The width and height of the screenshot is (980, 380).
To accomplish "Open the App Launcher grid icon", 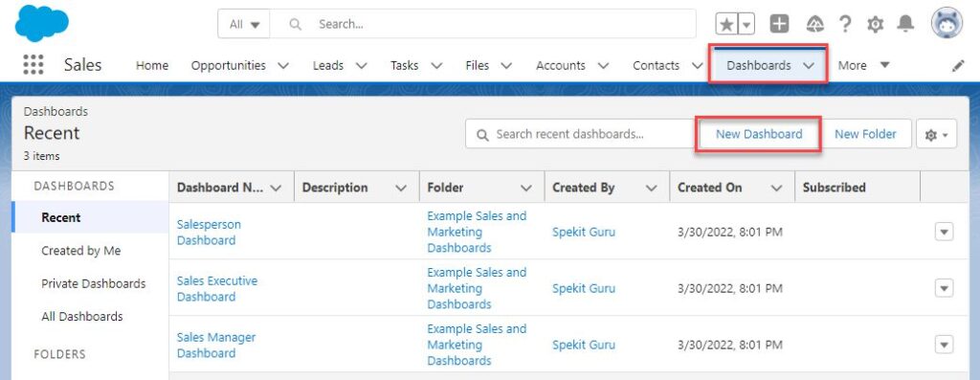I will coord(33,64).
